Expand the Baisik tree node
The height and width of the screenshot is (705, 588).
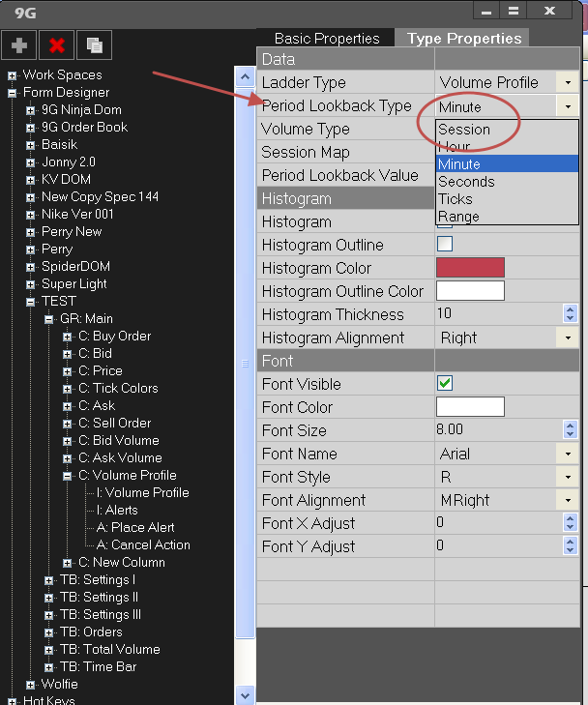click(30, 145)
